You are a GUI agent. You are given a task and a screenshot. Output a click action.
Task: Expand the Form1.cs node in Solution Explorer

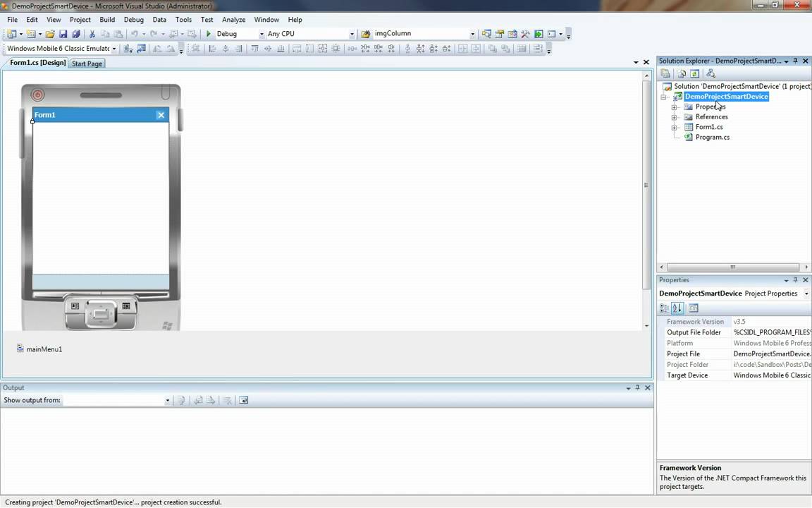[674, 128]
